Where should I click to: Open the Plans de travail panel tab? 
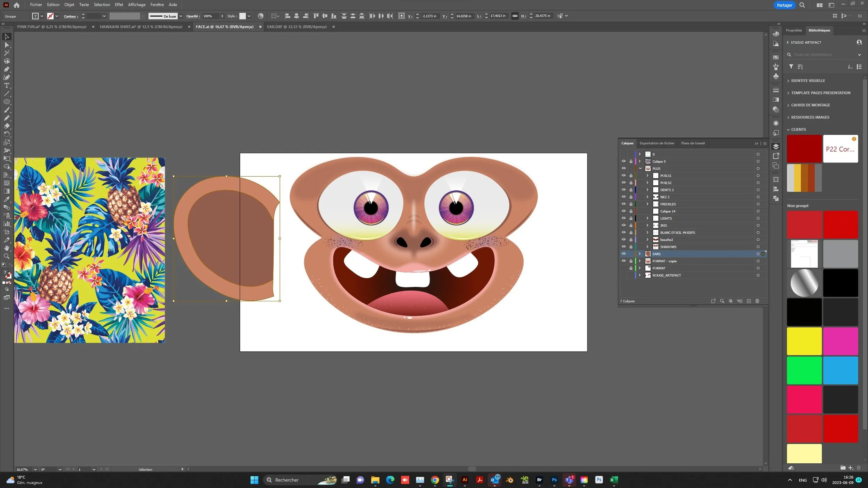tap(693, 143)
